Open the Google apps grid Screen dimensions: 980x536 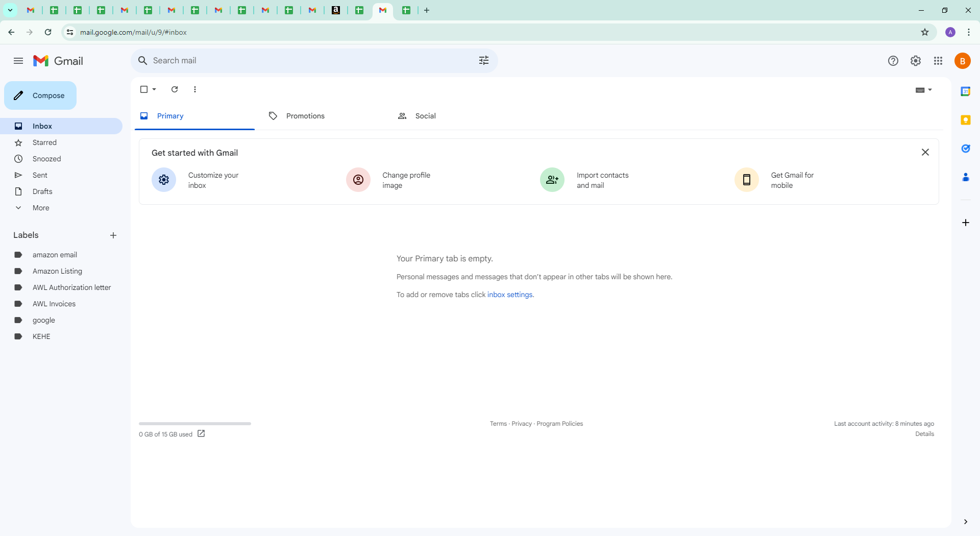938,61
